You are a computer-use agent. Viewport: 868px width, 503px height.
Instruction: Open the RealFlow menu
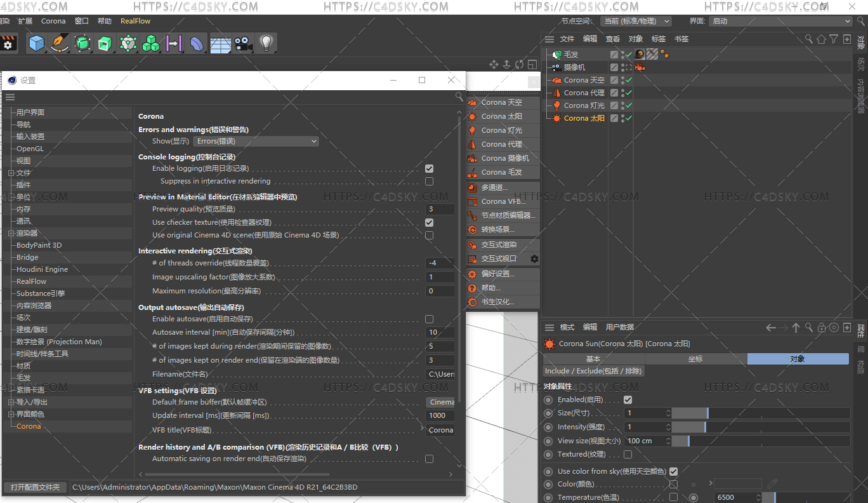(x=136, y=21)
